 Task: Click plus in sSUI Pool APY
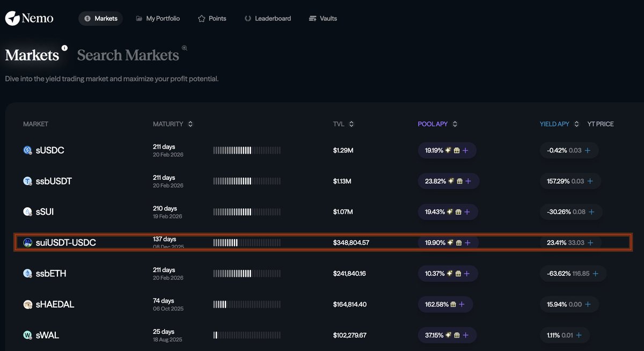pos(467,212)
